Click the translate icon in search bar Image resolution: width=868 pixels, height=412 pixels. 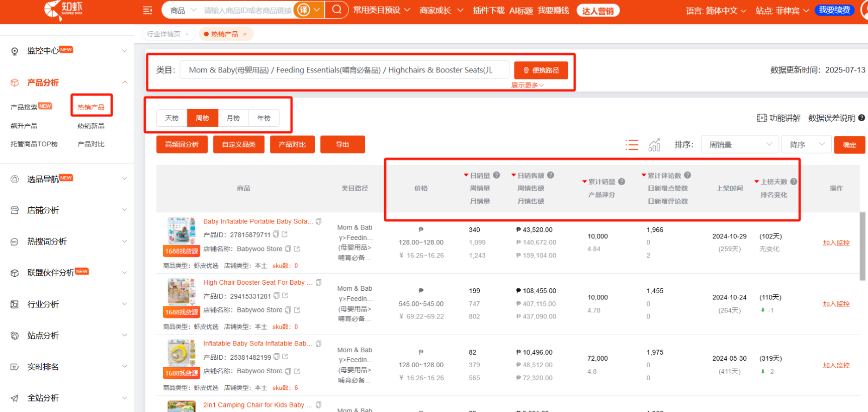point(303,10)
